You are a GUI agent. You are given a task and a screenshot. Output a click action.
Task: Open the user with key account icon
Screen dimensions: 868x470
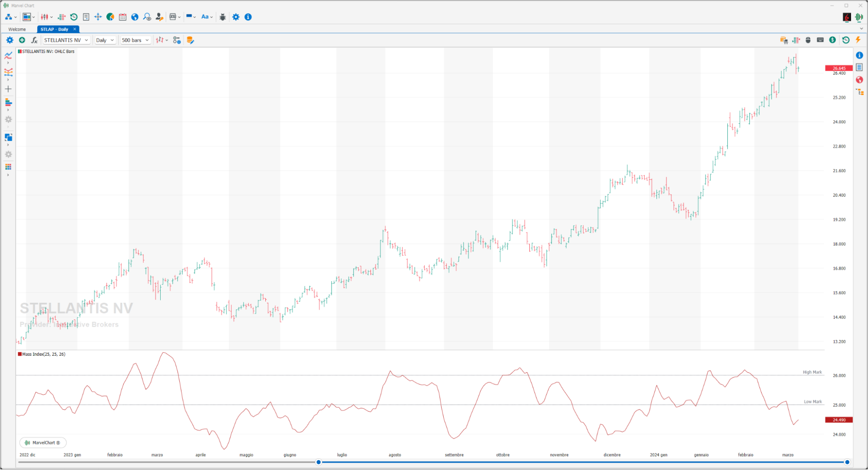[159, 17]
